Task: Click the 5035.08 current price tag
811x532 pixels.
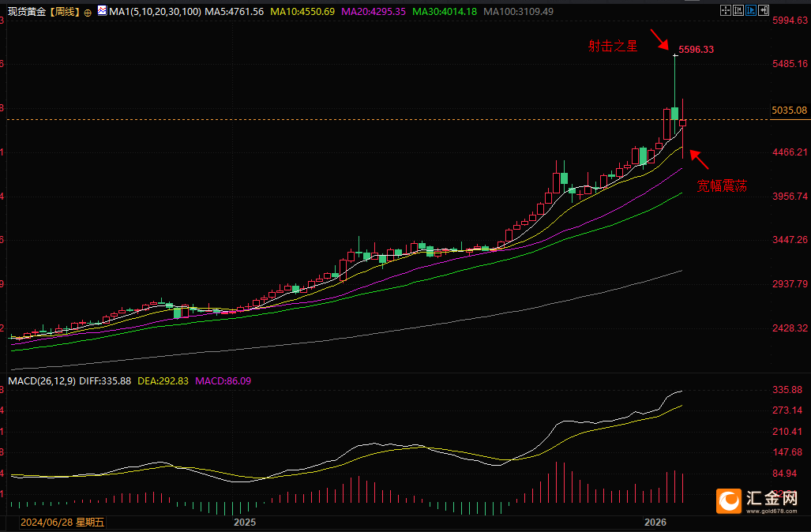Action: pos(789,111)
